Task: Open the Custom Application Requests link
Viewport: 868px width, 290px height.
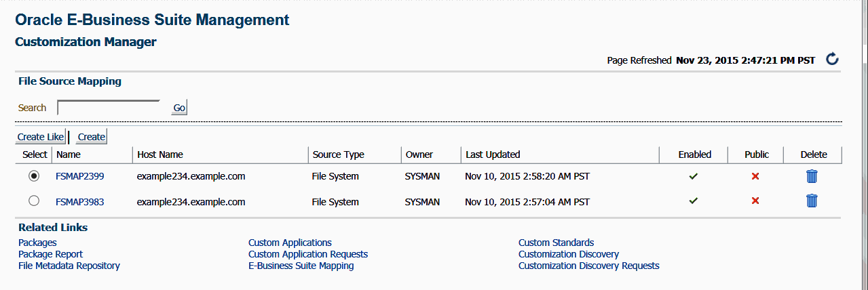Action: coord(308,254)
